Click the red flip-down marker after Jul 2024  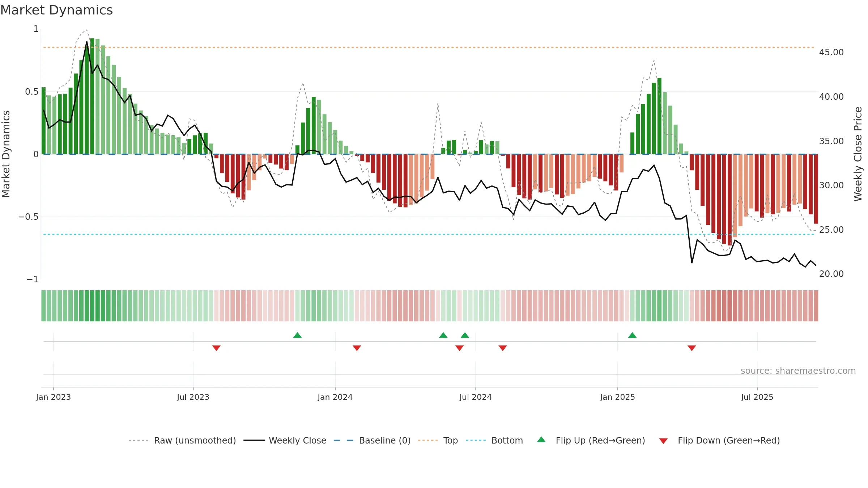[503, 348]
